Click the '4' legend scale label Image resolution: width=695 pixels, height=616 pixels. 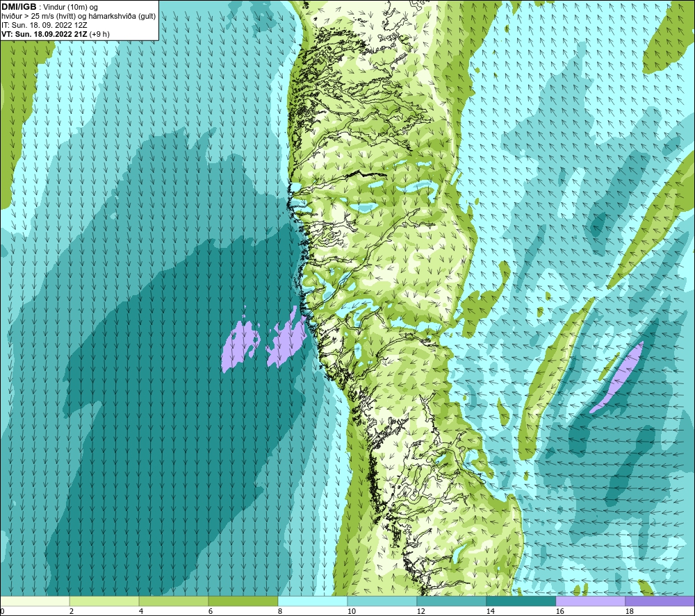[x=141, y=611]
